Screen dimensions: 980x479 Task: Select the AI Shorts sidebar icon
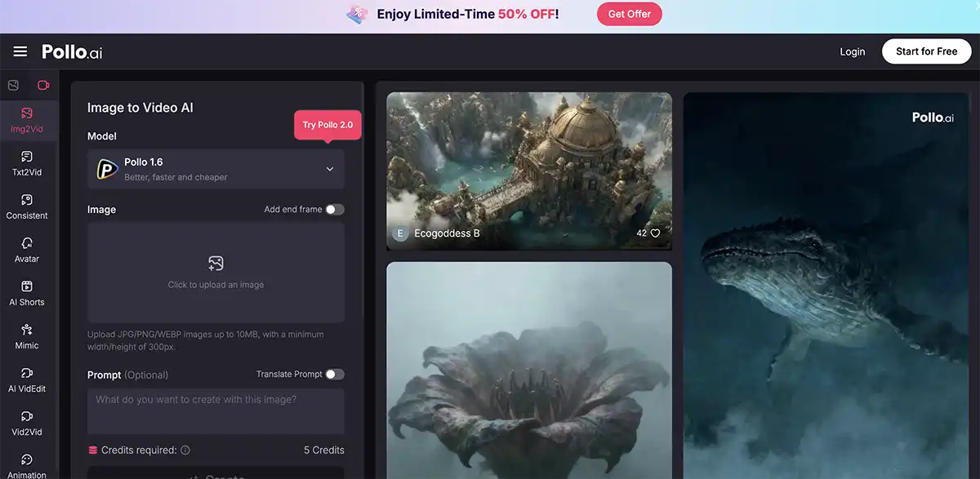(x=27, y=293)
